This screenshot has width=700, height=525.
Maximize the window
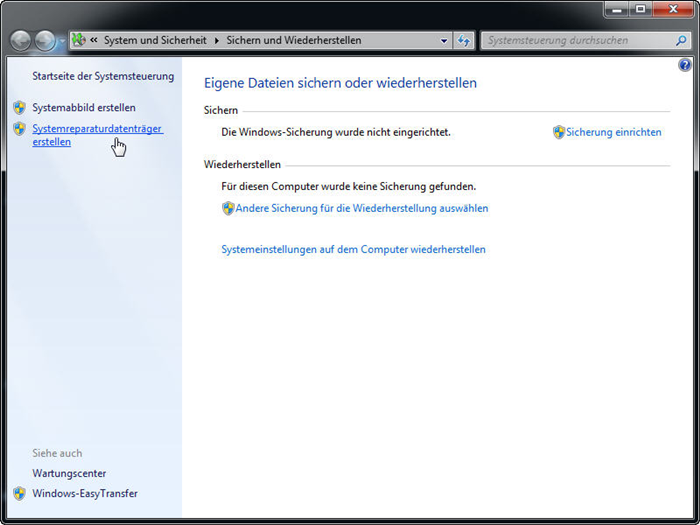pos(641,9)
